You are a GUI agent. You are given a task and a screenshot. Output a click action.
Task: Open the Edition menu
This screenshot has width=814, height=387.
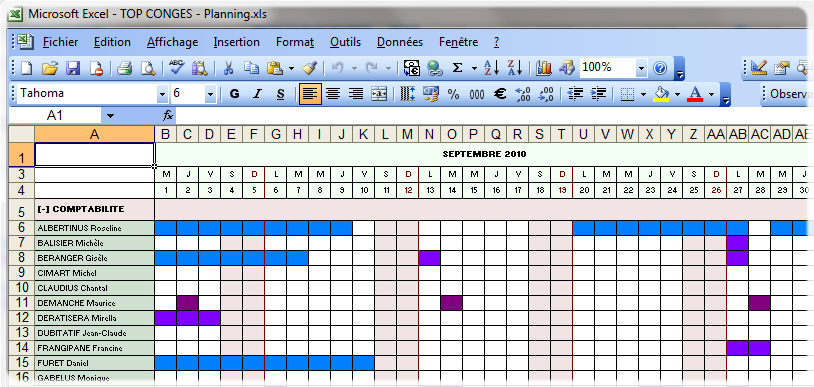tap(112, 42)
